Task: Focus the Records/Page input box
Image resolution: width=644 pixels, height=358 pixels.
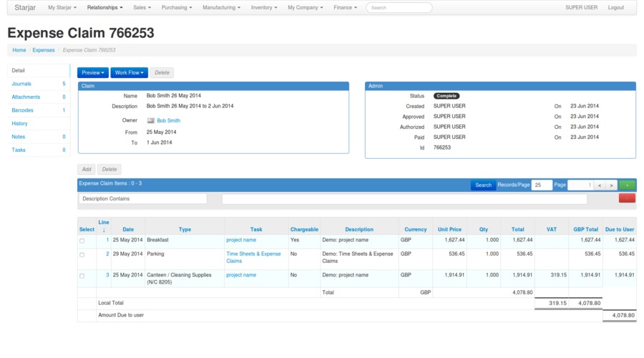Action: (542, 185)
